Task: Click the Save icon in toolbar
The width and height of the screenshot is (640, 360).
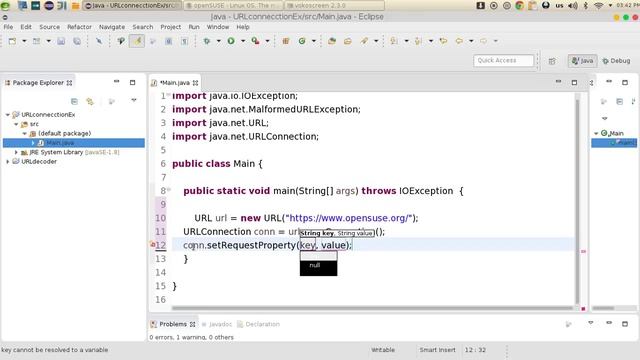Action: click(x=61, y=41)
